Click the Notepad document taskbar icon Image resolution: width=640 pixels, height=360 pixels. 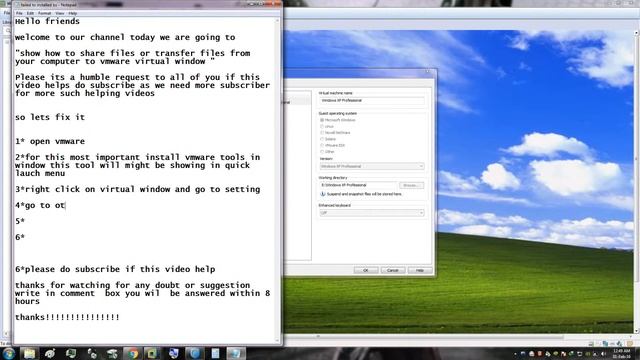point(216,353)
